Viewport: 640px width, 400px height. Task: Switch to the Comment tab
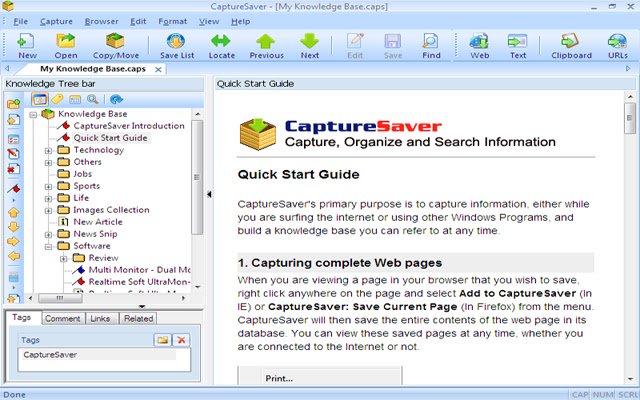62,319
